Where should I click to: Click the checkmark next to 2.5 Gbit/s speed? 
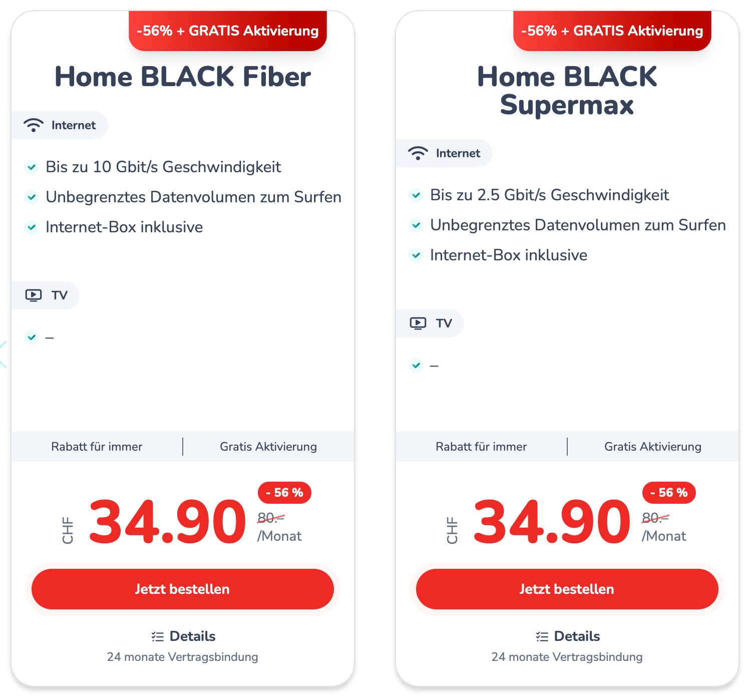(416, 195)
